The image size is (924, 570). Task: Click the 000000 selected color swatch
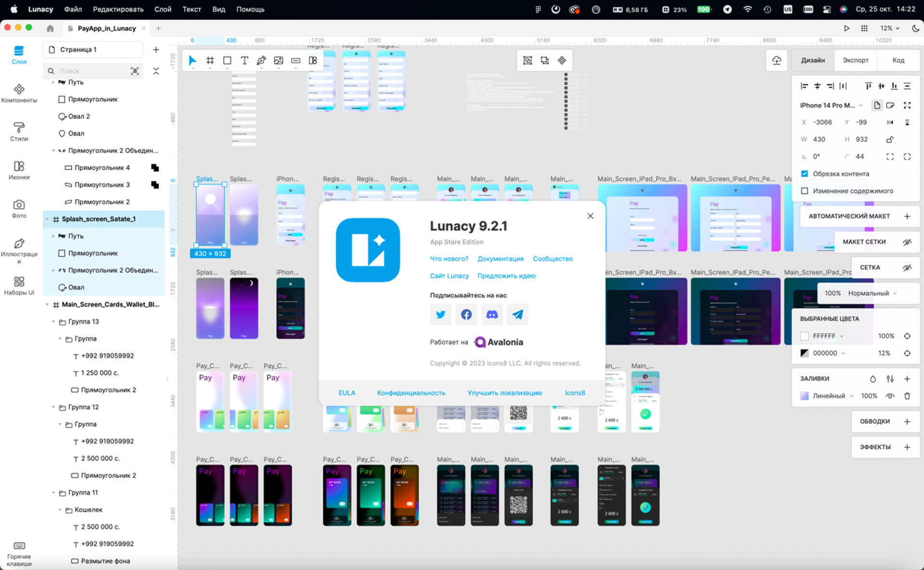804,353
